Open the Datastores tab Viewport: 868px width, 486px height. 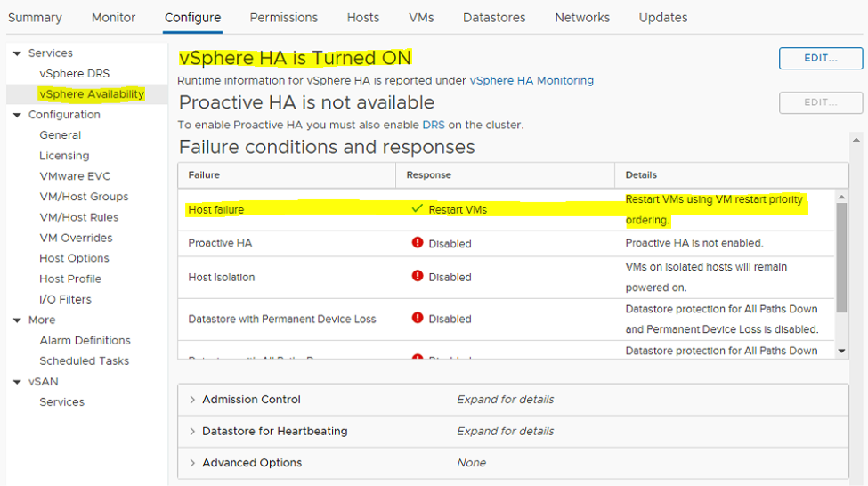[x=494, y=18]
